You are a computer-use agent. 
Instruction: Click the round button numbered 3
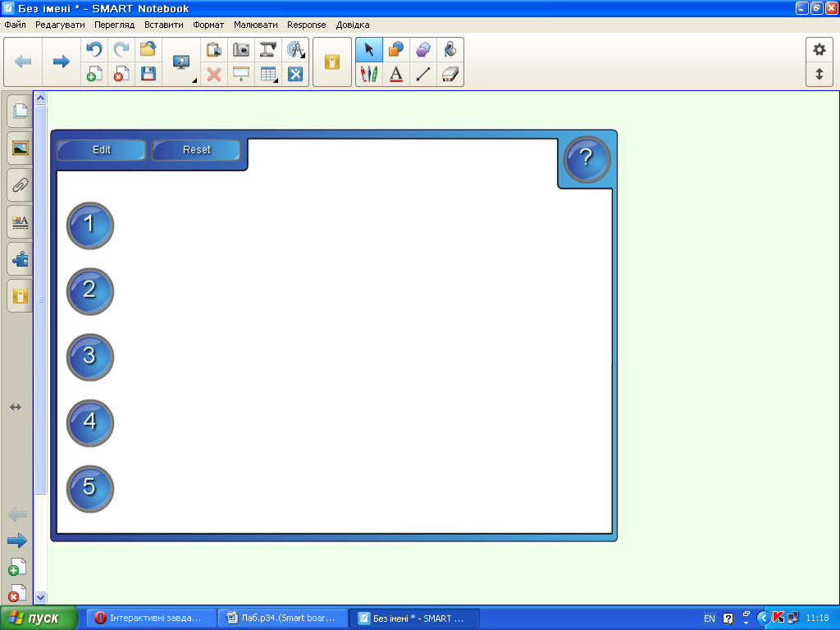click(90, 358)
